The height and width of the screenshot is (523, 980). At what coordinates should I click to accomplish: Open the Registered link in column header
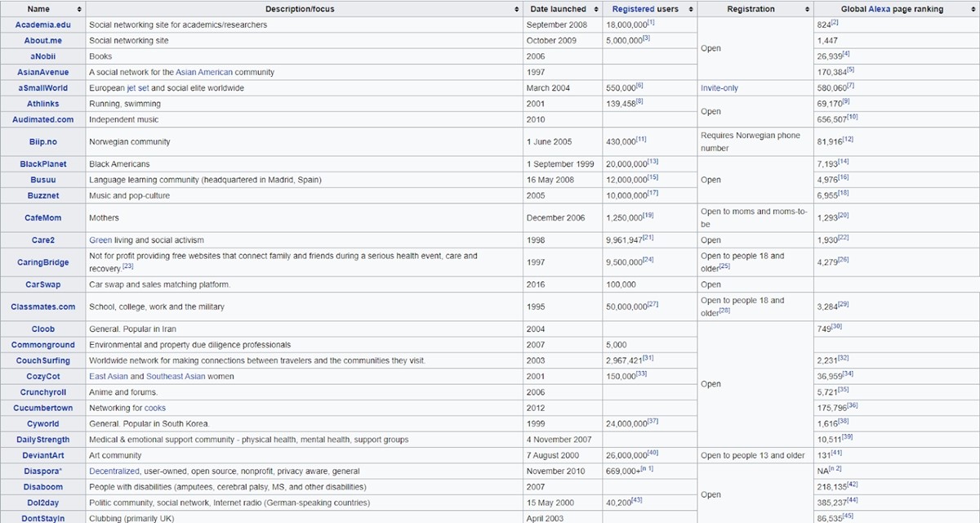634,9
